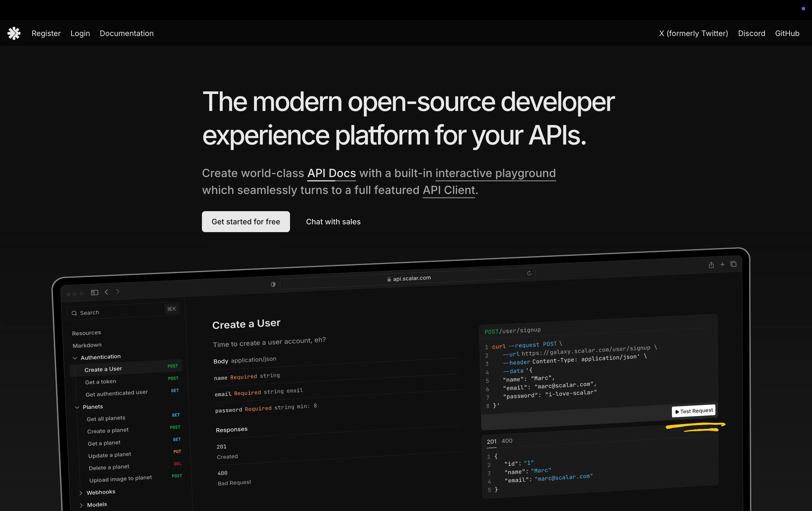
Task: Click the browser share icon
Action: tap(711, 265)
